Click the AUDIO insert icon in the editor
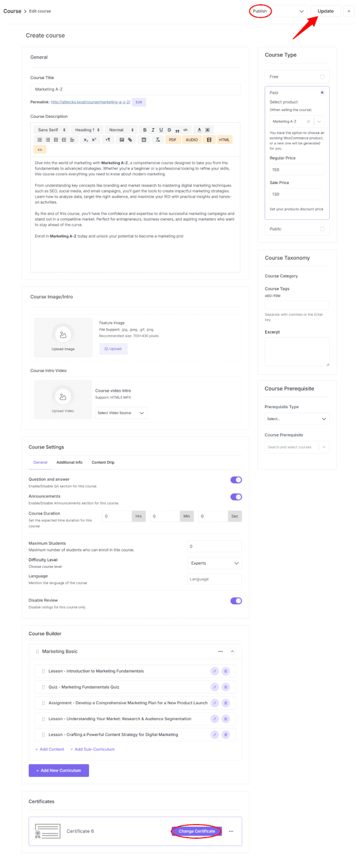Image resolution: width=360 pixels, height=868 pixels. [x=191, y=139]
